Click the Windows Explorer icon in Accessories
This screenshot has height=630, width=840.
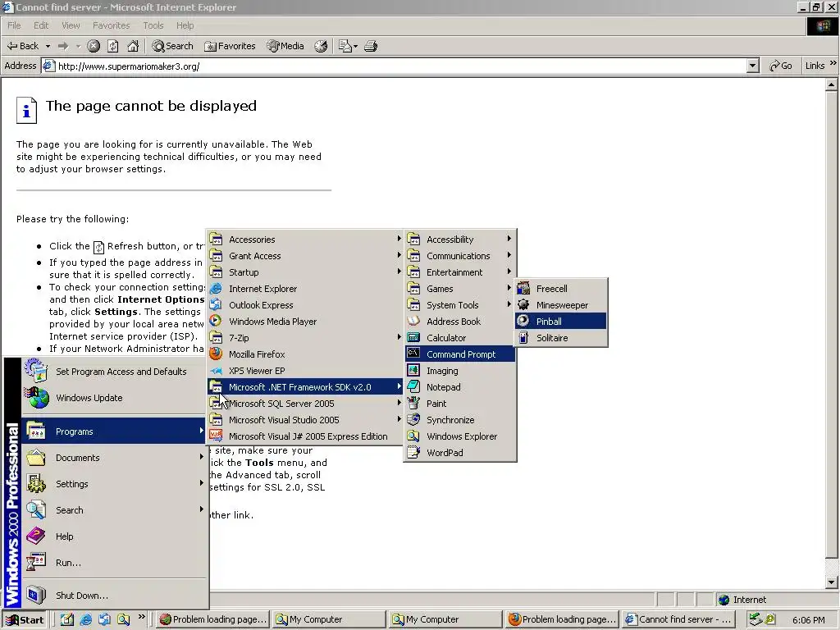[413, 436]
